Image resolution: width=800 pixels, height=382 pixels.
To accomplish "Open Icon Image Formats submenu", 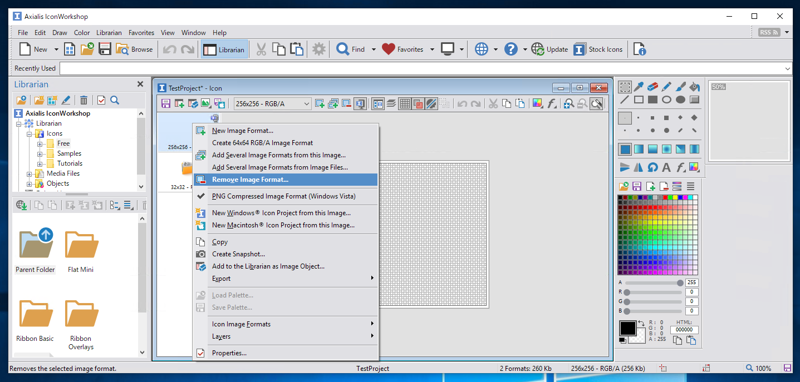I will [286, 324].
